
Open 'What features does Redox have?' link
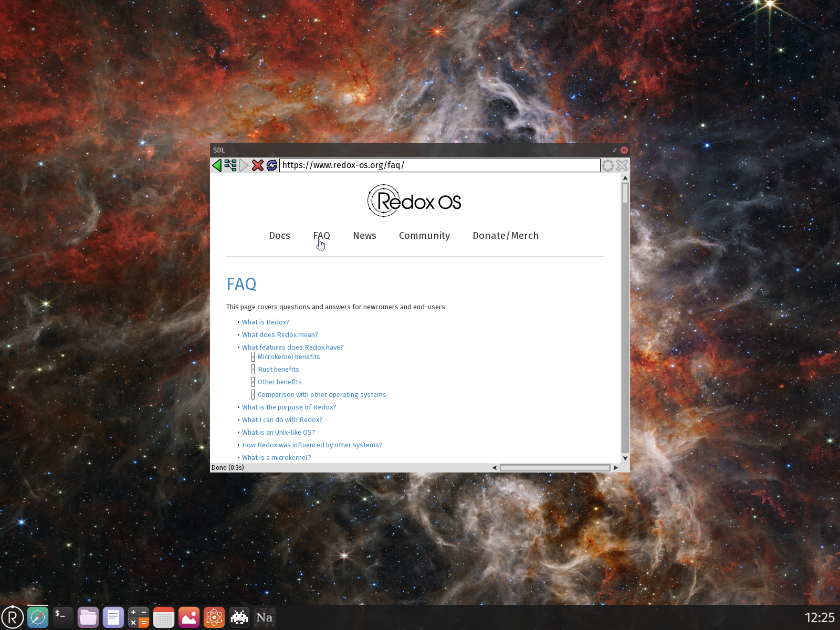coord(292,348)
